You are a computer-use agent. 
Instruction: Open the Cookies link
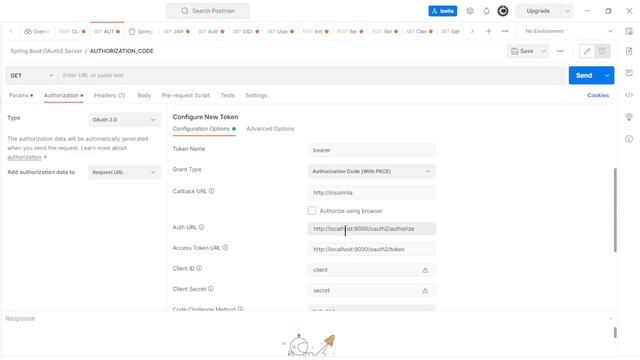coord(598,95)
